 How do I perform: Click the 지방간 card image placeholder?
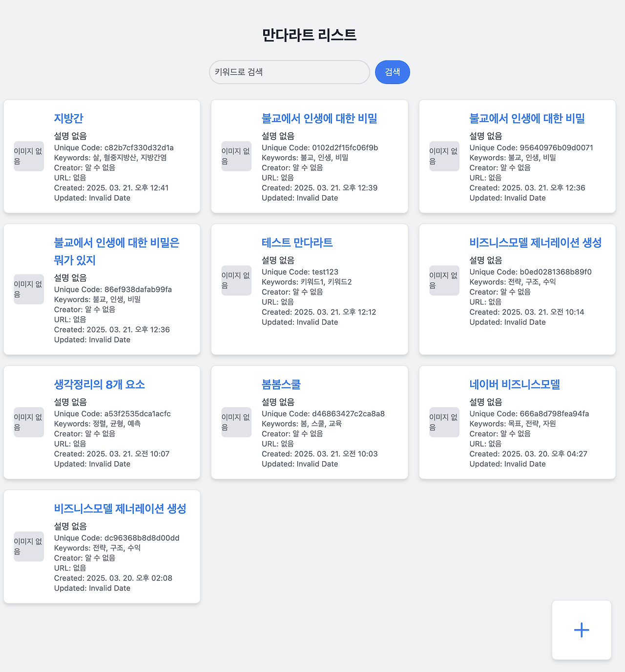28,156
